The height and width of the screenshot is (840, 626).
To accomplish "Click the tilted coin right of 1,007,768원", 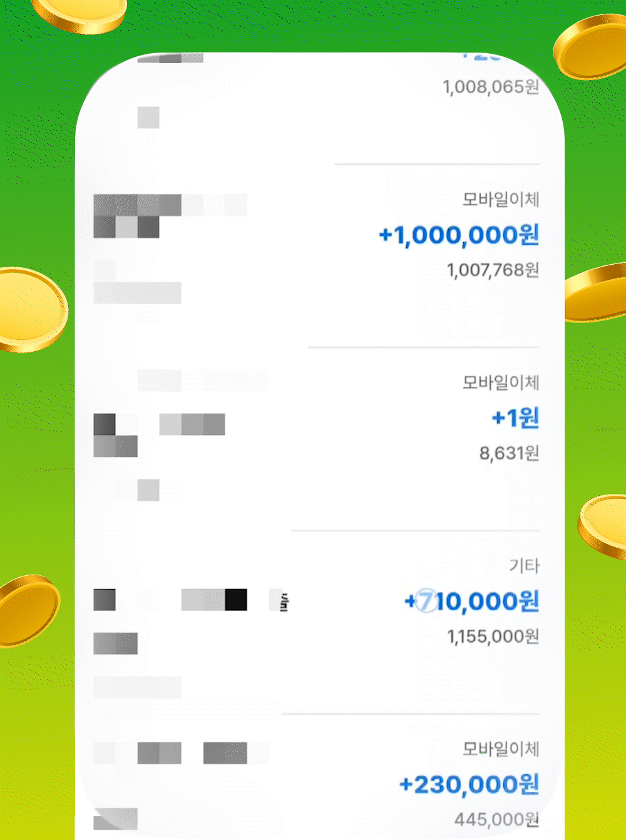I will 595,292.
